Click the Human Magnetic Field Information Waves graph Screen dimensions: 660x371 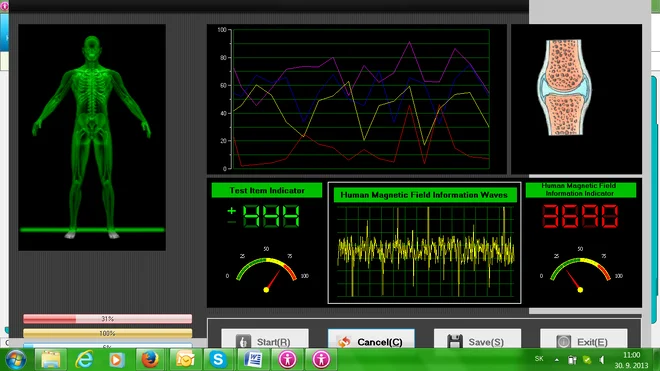click(x=425, y=251)
